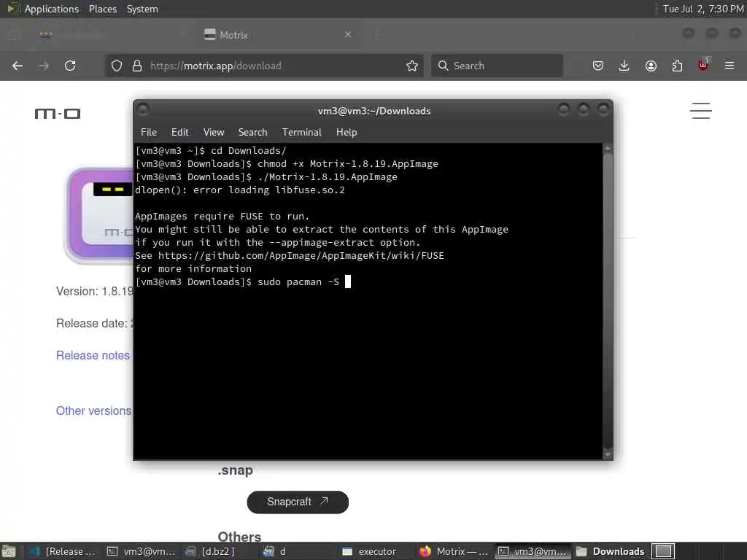Open the Pocket save icon
Viewport: 747px width, 560px height.
click(598, 66)
